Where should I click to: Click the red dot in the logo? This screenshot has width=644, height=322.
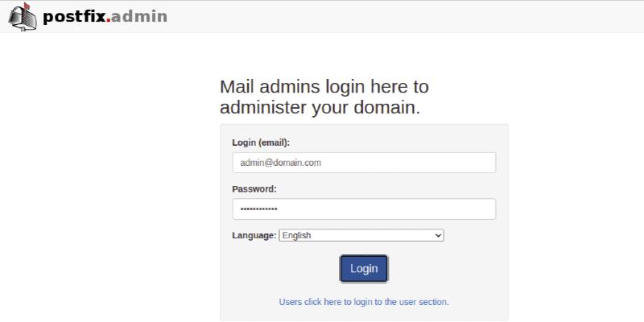[x=109, y=20]
